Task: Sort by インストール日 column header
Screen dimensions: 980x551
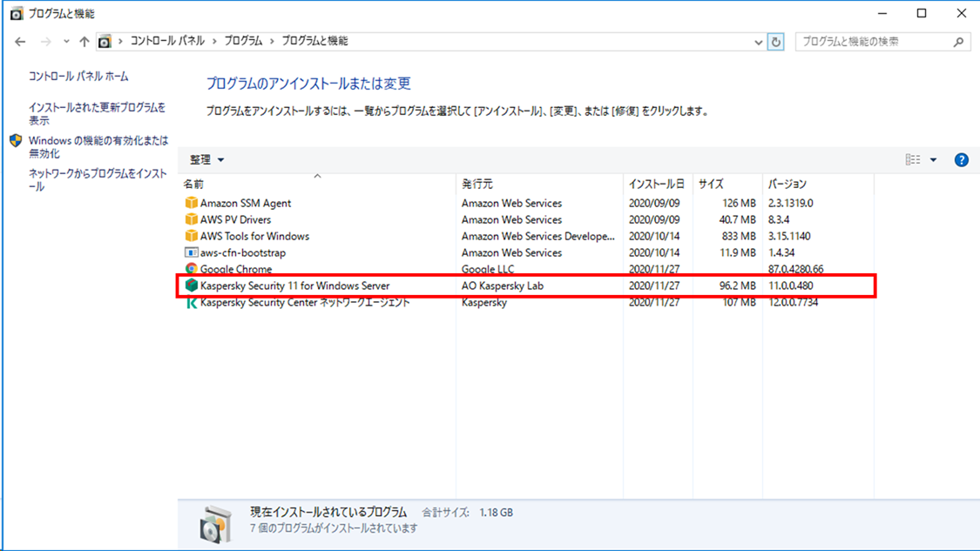Action: click(x=656, y=185)
